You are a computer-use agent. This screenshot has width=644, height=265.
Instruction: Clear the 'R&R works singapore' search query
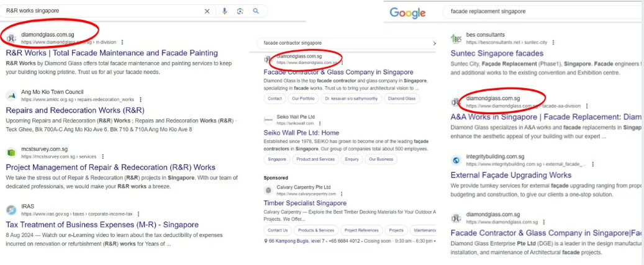207,11
